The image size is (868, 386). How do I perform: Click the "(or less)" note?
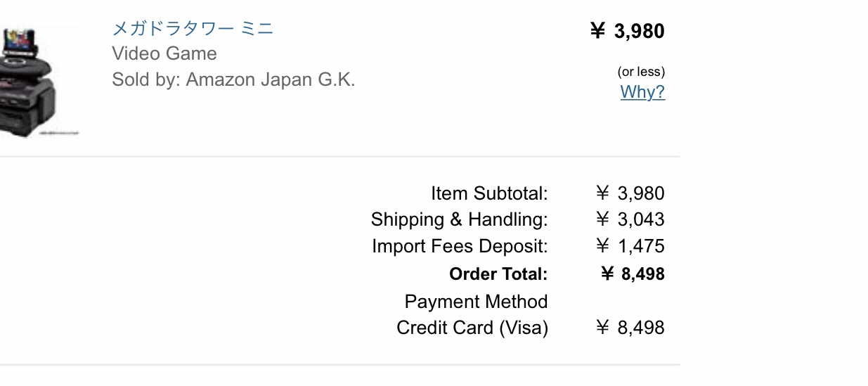point(641,72)
